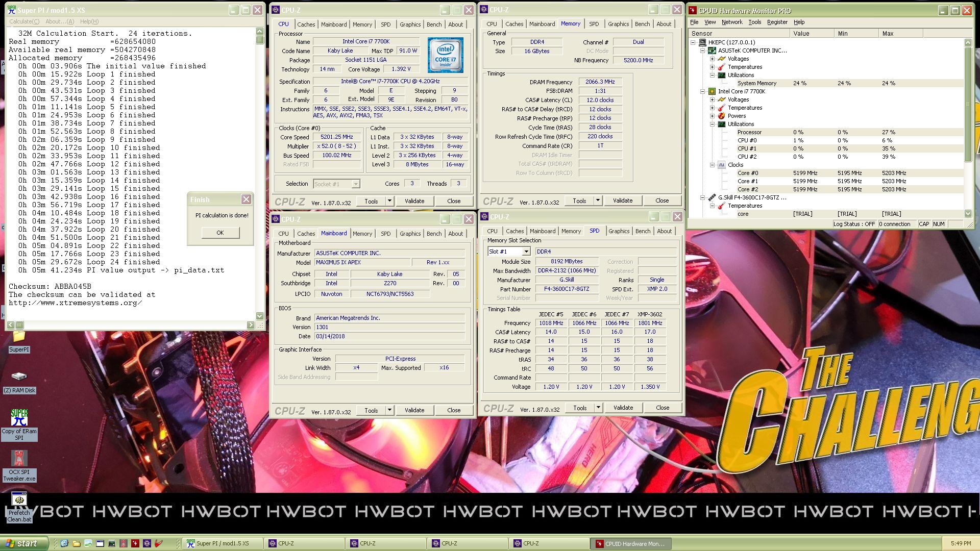Click Super PI horizontal scrollbar right arrow
980x551 pixels.
(251, 325)
